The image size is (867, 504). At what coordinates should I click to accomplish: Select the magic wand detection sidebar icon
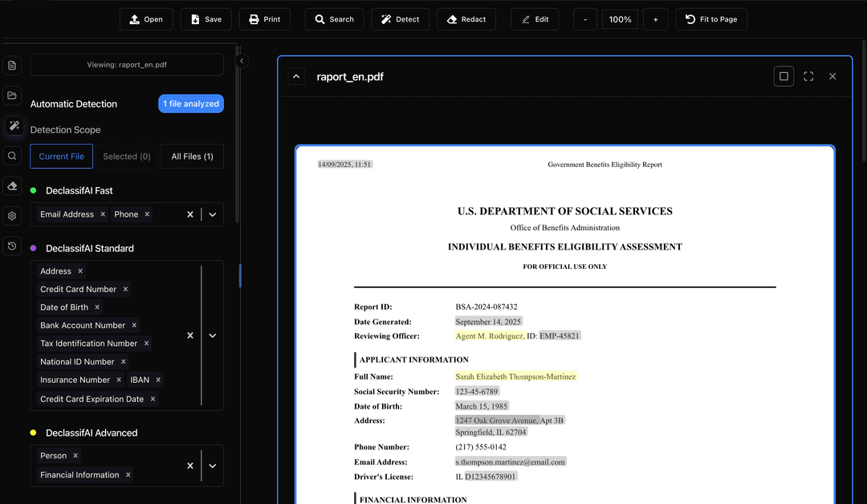click(x=13, y=126)
